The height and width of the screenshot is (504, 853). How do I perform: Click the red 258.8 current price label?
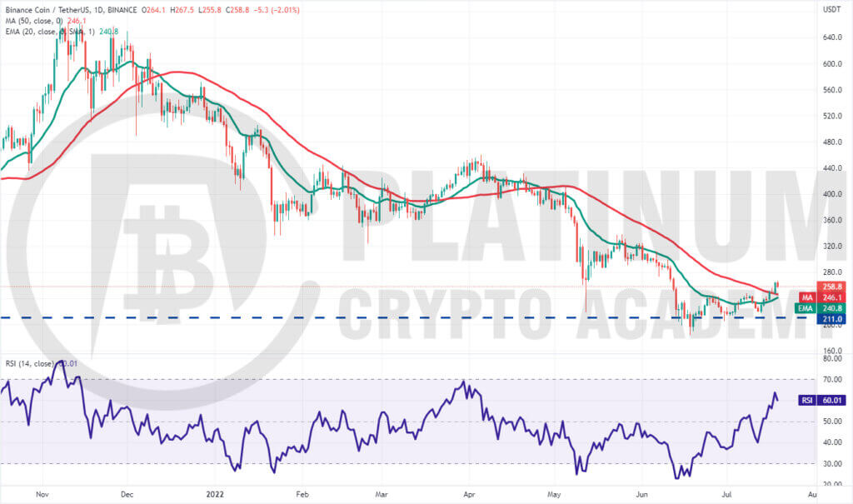coord(832,287)
